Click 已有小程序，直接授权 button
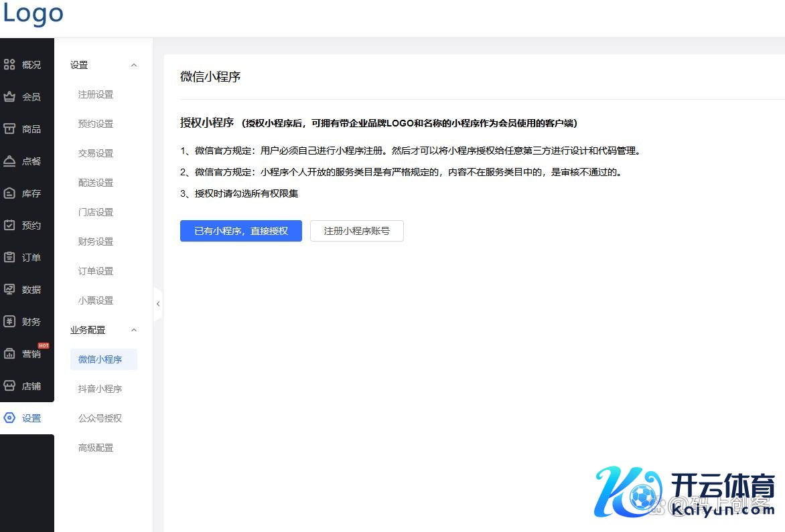 pyautogui.click(x=241, y=231)
